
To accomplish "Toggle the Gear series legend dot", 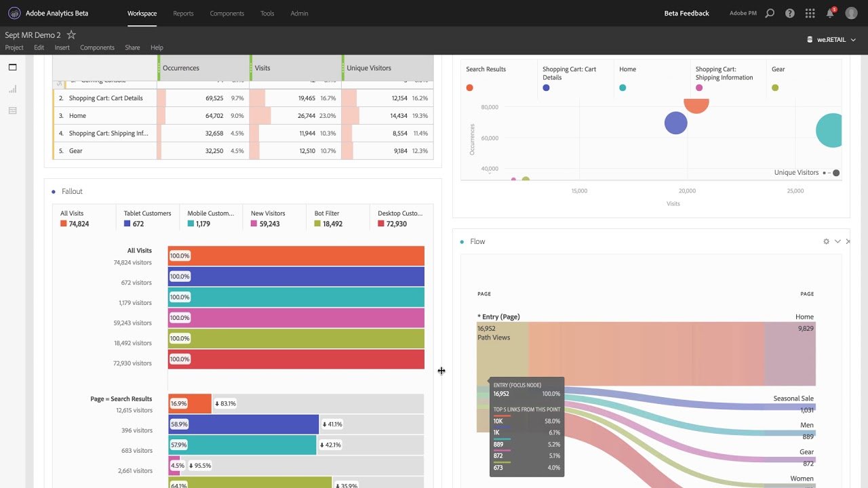I will pyautogui.click(x=775, y=87).
